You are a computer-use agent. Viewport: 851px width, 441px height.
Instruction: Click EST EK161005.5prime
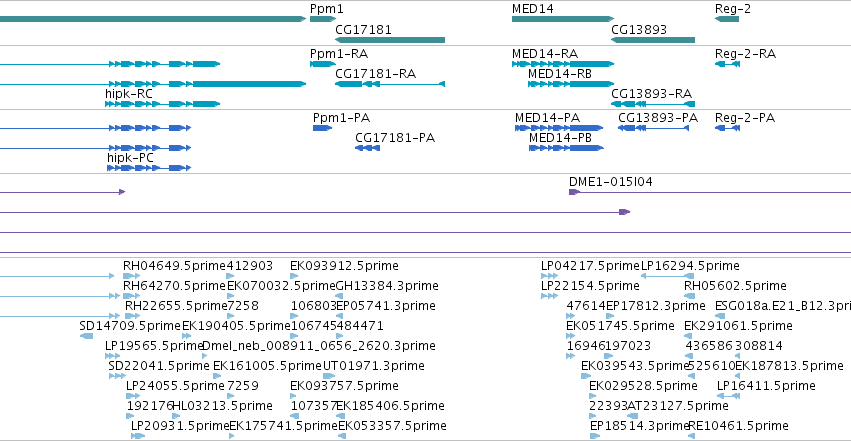267,366
